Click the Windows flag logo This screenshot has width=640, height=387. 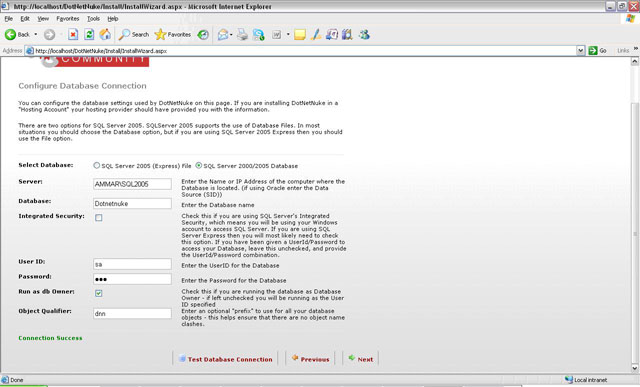coord(631,18)
